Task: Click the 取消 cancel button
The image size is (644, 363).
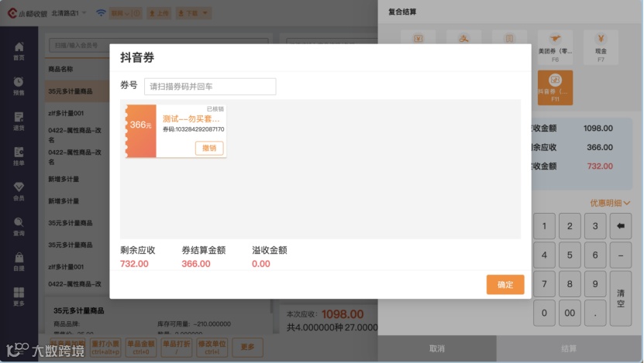Action: coord(437,348)
